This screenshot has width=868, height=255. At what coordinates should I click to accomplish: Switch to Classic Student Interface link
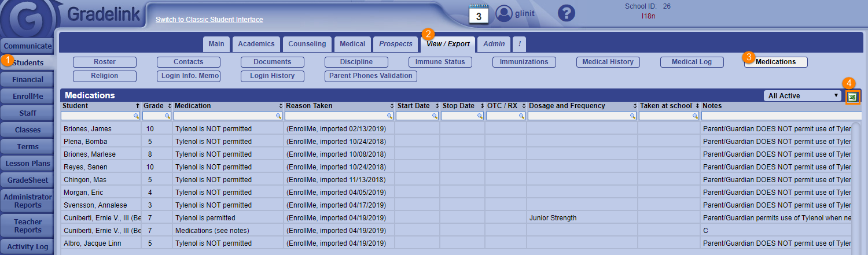[x=209, y=20]
